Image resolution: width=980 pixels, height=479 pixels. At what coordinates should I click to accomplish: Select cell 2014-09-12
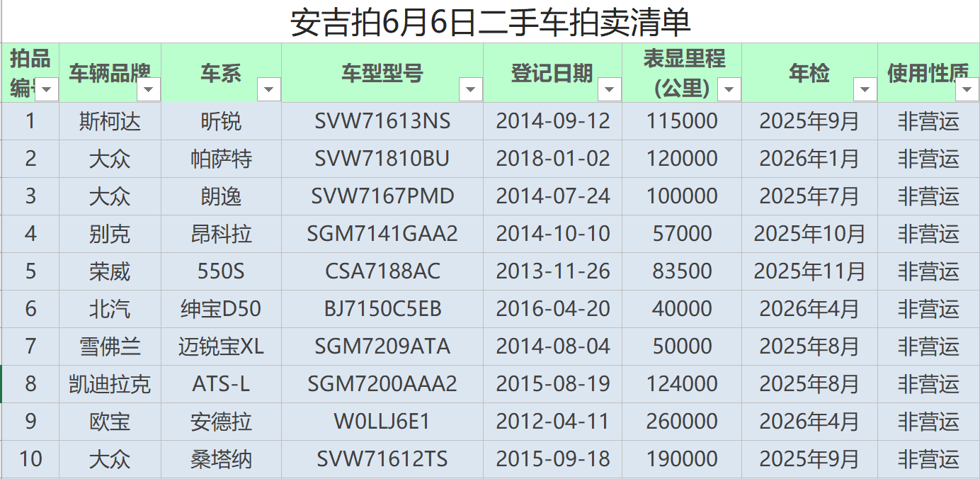553,121
